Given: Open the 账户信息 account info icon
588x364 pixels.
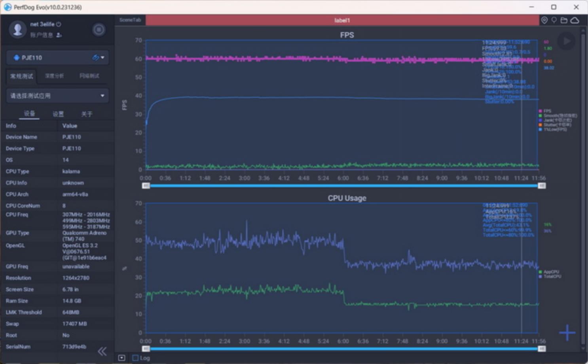Looking at the screenshot, I should click(x=59, y=35).
